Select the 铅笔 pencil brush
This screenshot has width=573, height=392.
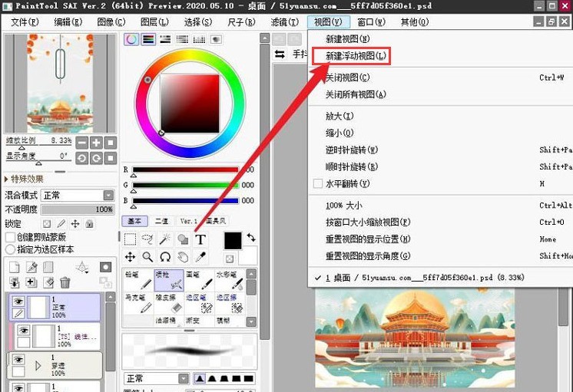pyautogui.click(x=138, y=280)
